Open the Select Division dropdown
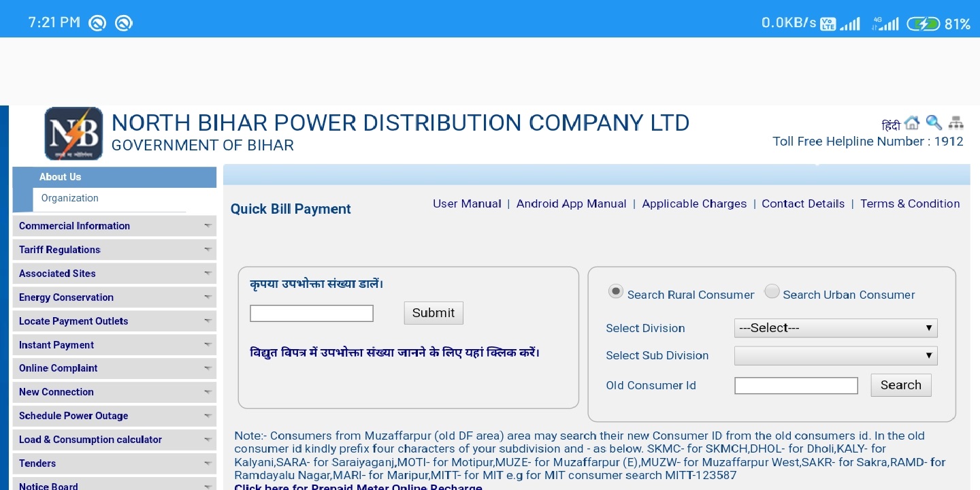 (x=836, y=328)
